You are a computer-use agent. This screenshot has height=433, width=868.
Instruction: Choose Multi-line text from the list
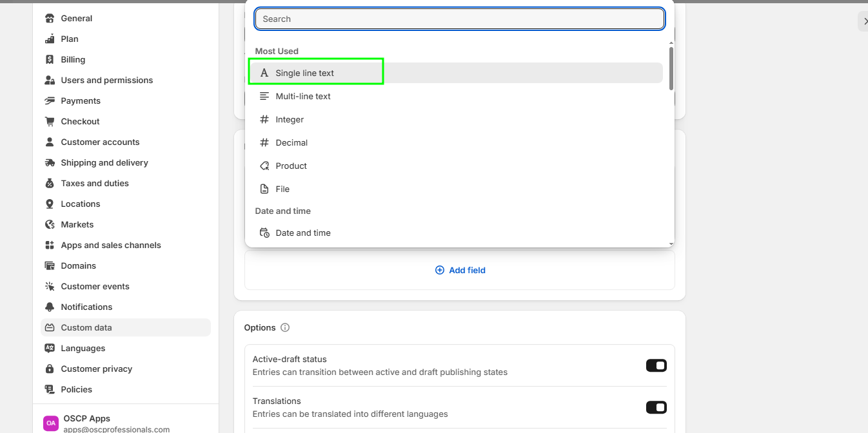coord(302,97)
